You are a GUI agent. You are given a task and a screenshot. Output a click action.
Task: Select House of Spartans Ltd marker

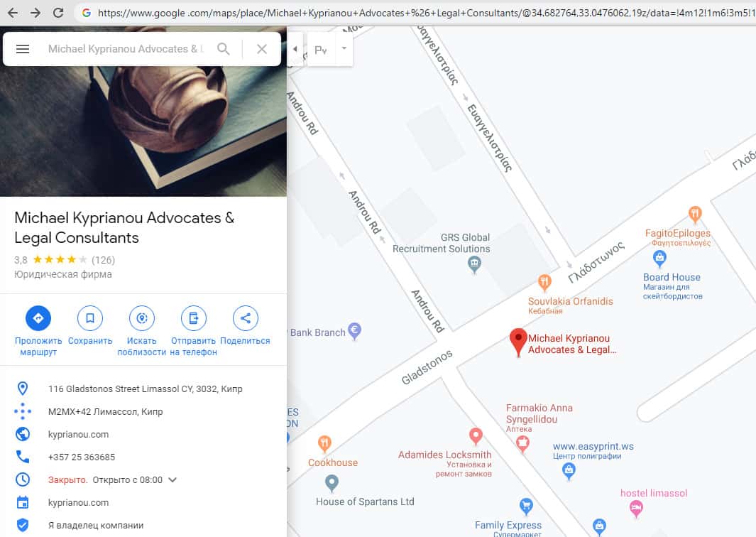[x=332, y=482]
